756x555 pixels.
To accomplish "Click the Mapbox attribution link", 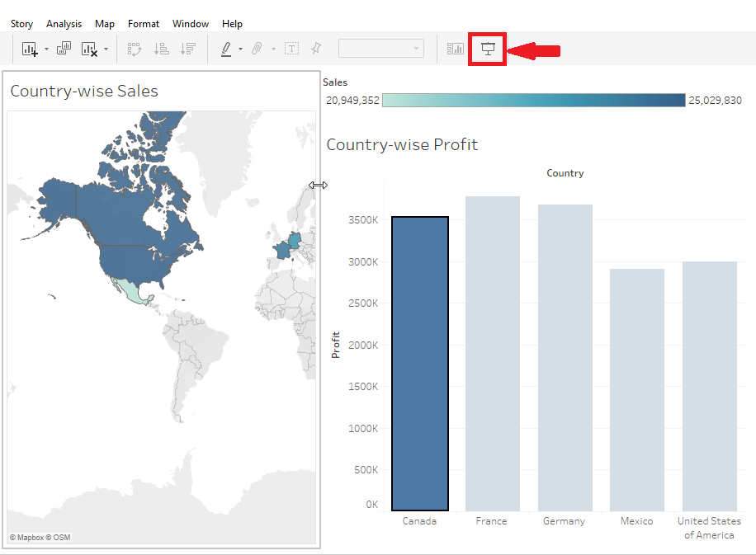I will (40, 537).
